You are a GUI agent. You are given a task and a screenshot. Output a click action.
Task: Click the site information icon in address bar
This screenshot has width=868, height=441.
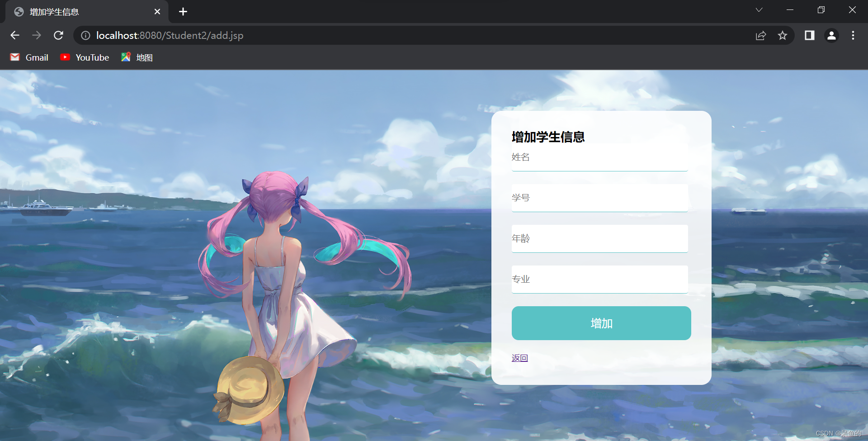coord(85,35)
